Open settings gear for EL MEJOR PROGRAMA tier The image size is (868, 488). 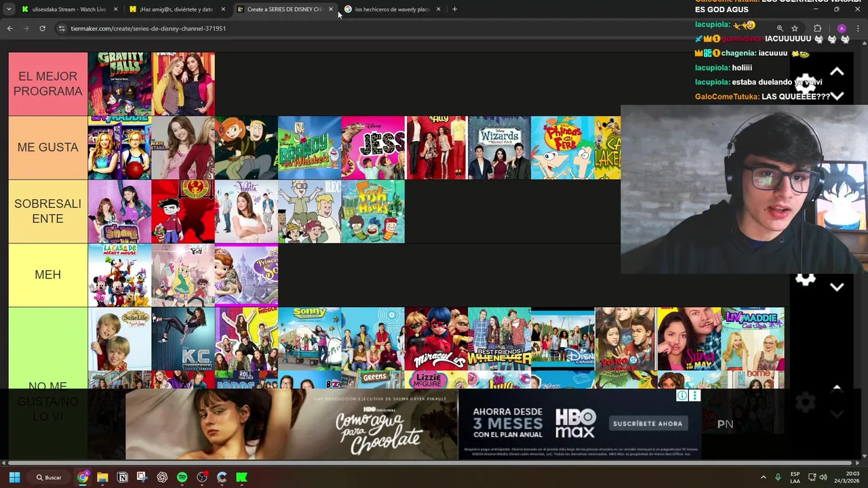tap(805, 84)
